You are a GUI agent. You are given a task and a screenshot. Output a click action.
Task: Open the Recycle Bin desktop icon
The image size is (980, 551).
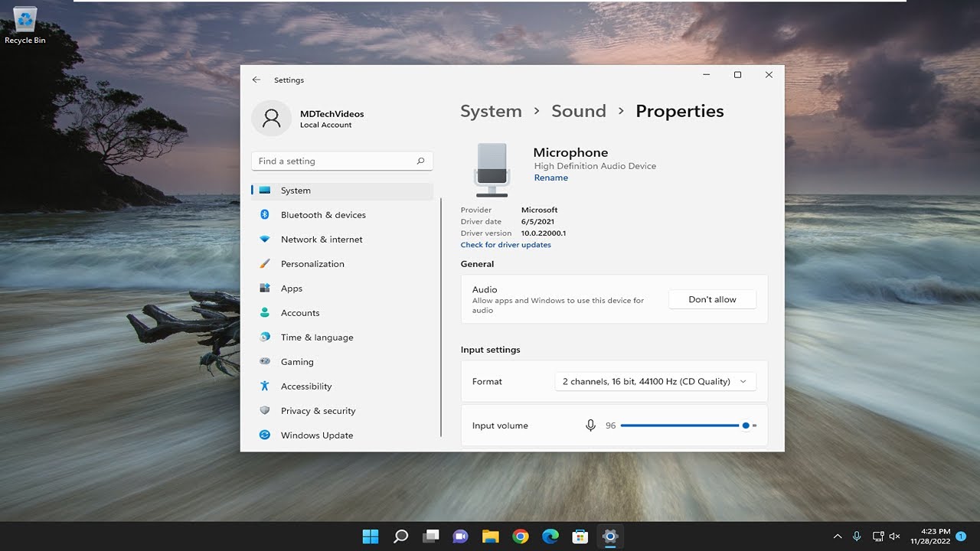tap(25, 25)
